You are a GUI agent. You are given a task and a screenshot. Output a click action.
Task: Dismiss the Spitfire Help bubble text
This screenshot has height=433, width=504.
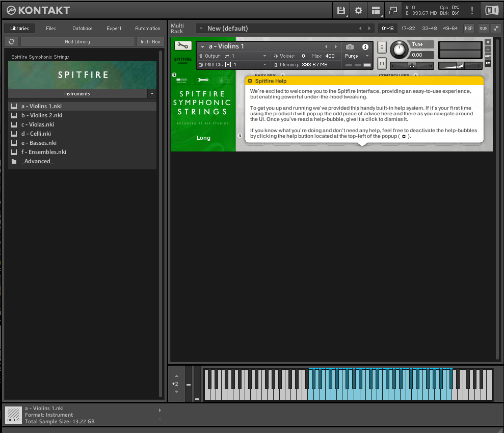coord(363,114)
